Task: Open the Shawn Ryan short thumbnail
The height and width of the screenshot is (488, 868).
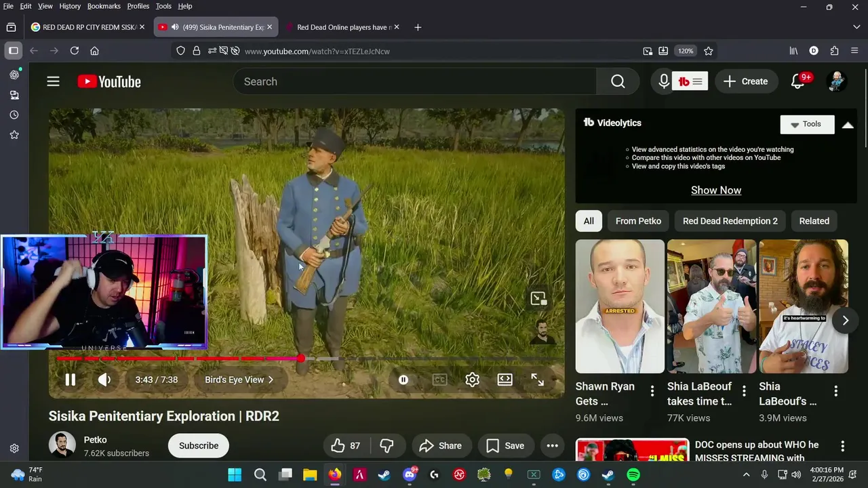Action: pyautogui.click(x=620, y=306)
